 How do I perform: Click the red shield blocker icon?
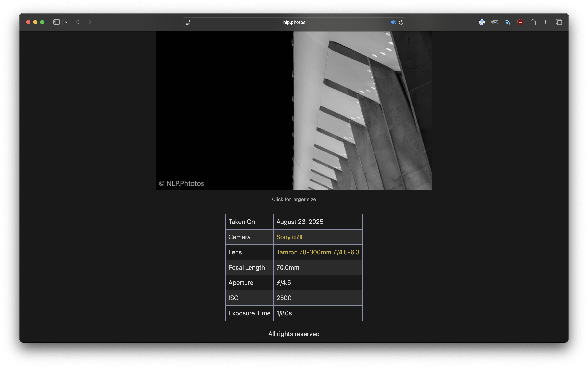[520, 22]
